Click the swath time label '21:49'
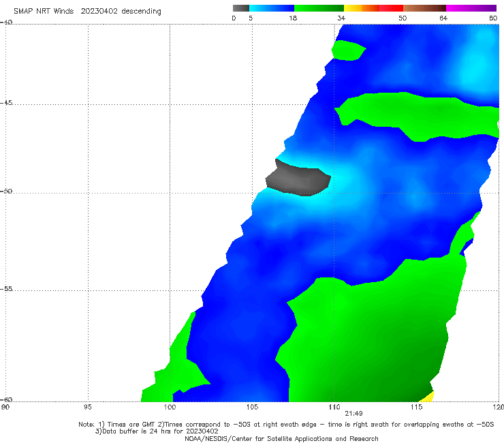The image size is (504, 443). [353, 414]
